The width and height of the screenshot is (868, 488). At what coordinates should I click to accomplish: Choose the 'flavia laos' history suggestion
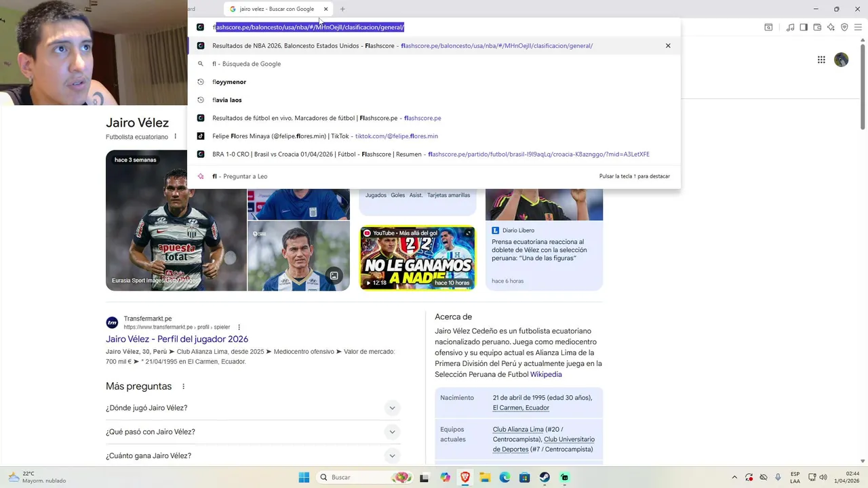[434, 100]
